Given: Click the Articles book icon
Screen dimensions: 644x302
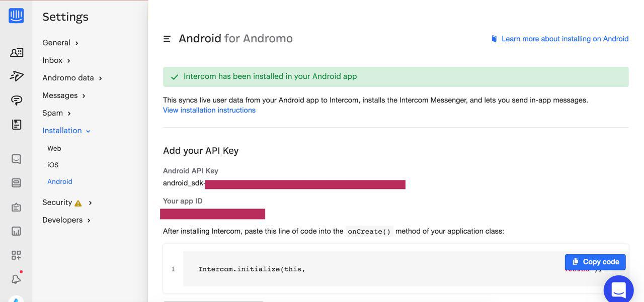Looking at the screenshot, I should coord(16,125).
